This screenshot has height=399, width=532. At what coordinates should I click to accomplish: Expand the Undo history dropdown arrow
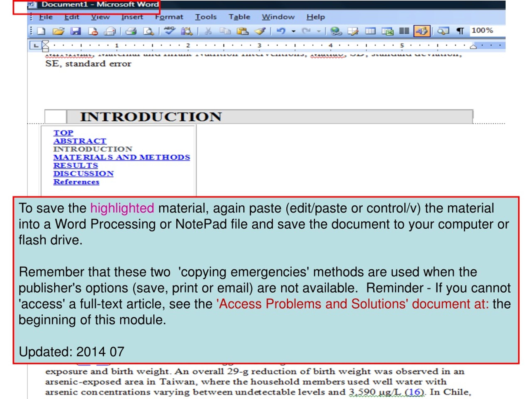(294, 31)
